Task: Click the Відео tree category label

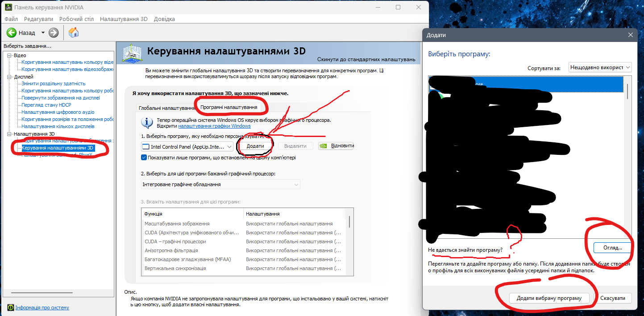Action: pos(20,55)
